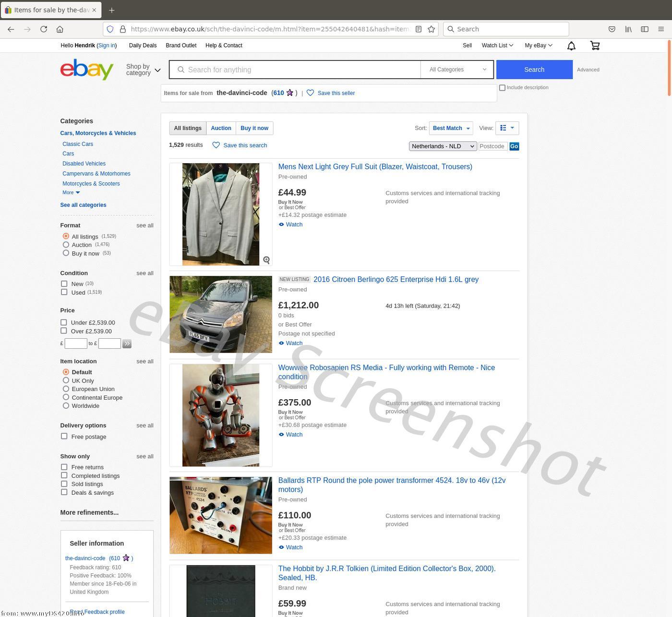Screen dimensions: 672x617
Task: Expand the Best Match sort dropdown
Action: pos(451,128)
